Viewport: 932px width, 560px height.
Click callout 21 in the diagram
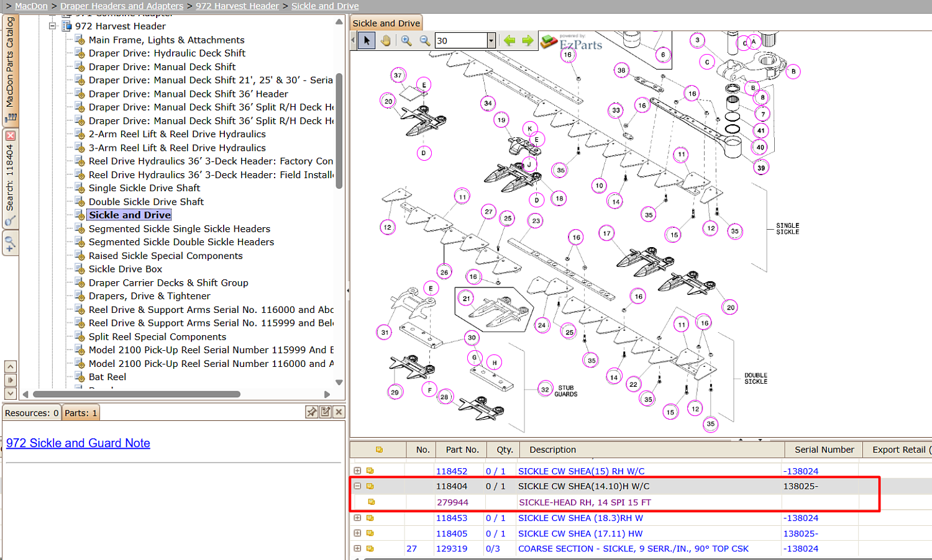467,299
